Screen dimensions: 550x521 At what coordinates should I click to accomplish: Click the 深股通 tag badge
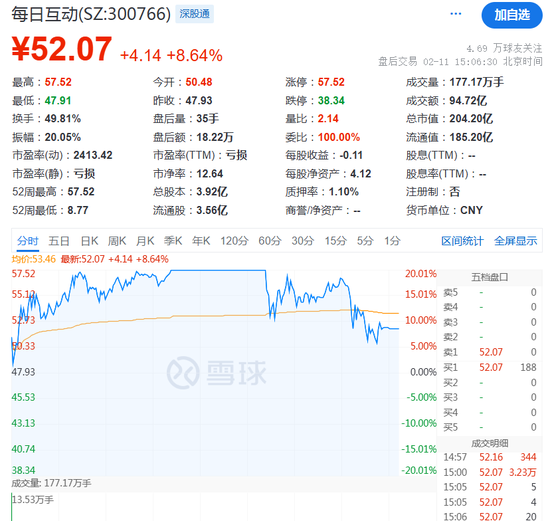(194, 14)
